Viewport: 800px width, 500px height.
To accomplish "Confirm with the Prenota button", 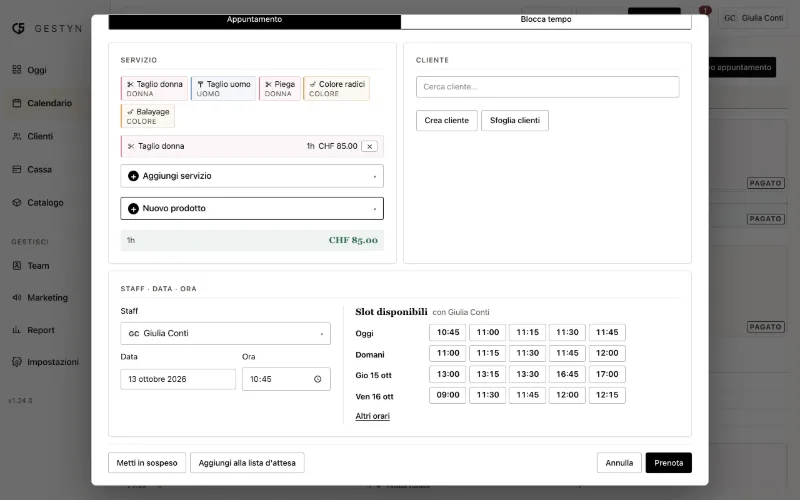I will tap(668, 463).
